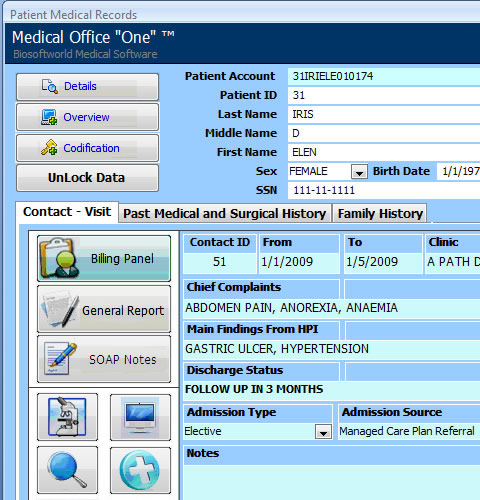Open the General Report
Screen dimensions: 480x500
tap(104, 309)
